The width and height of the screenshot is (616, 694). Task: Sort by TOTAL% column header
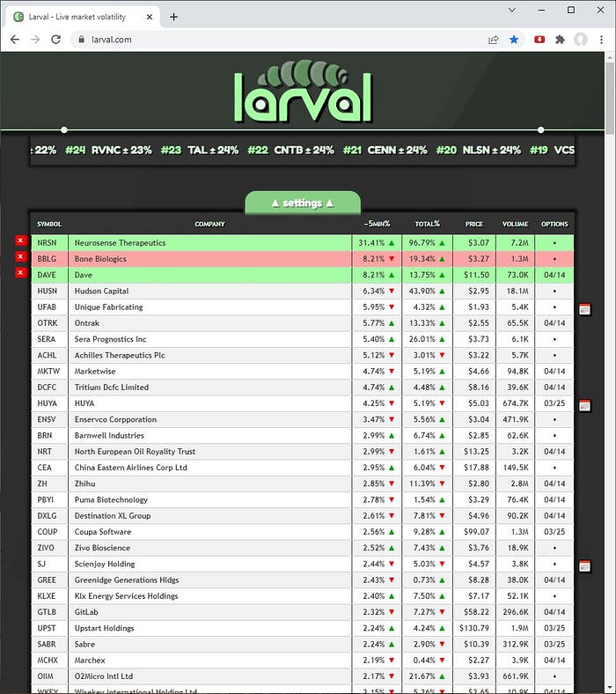click(x=427, y=224)
